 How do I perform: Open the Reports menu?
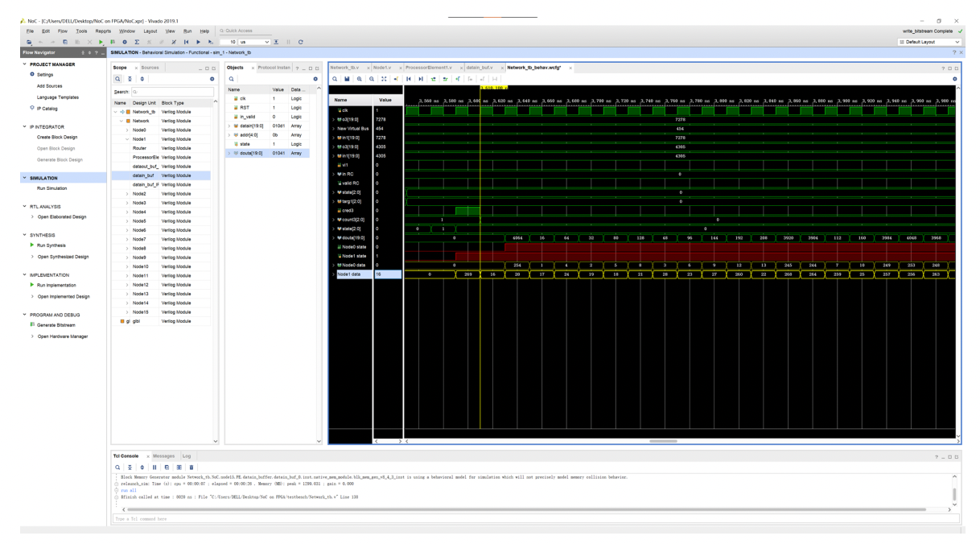point(102,31)
